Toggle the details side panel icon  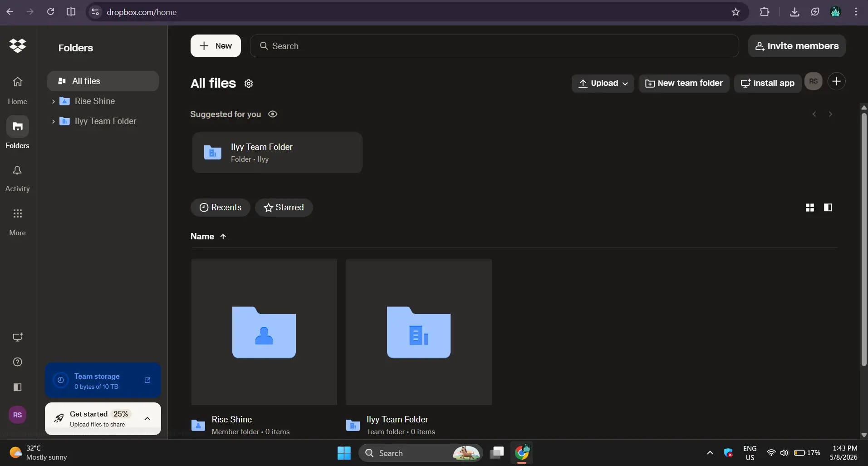click(x=828, y=208)
